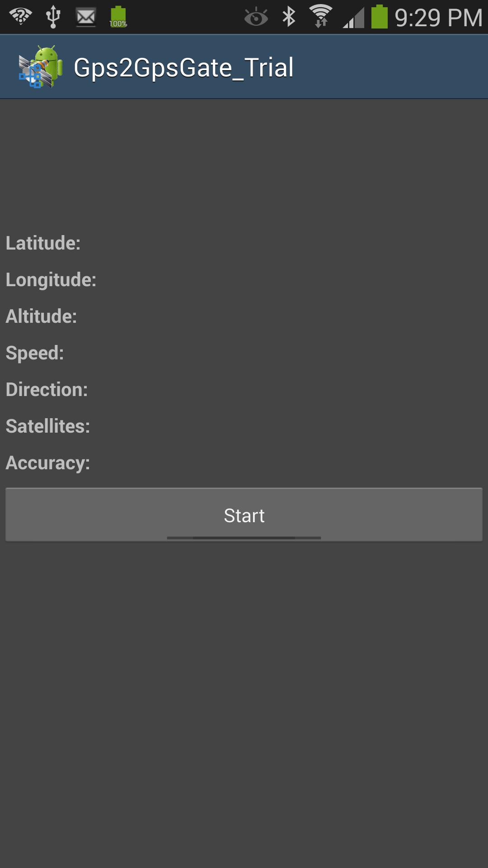Tap the Smart Stay eye icon
The height and width of the screenshot is (868, 488).
pos(256,17)
